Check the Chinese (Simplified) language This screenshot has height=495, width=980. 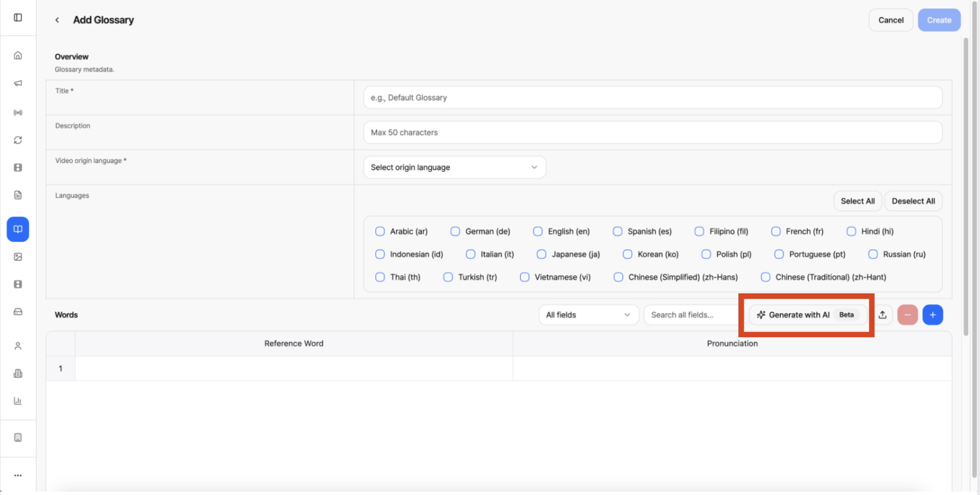pyautogui.click(x=618, y=277)
